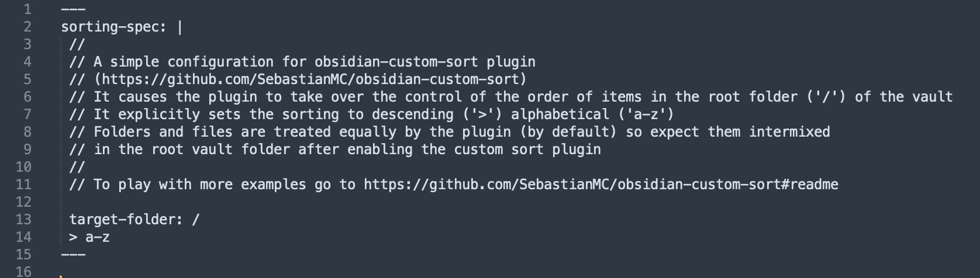Screen dimensions: 980x278
Task: Place cursor on '> a-z' sorting rule
Action: click(89, 237)
